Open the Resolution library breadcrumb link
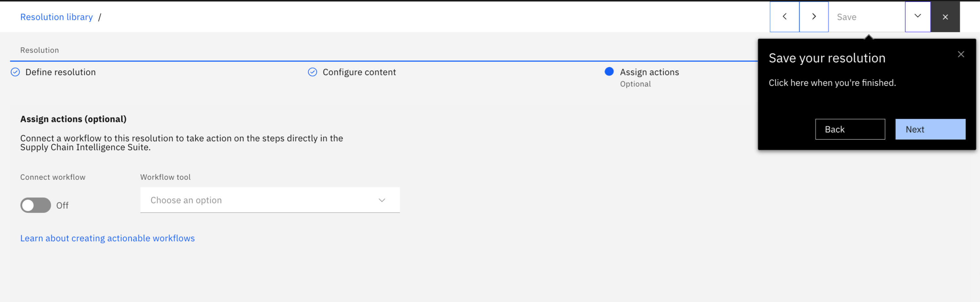 (x=56, y=17)
